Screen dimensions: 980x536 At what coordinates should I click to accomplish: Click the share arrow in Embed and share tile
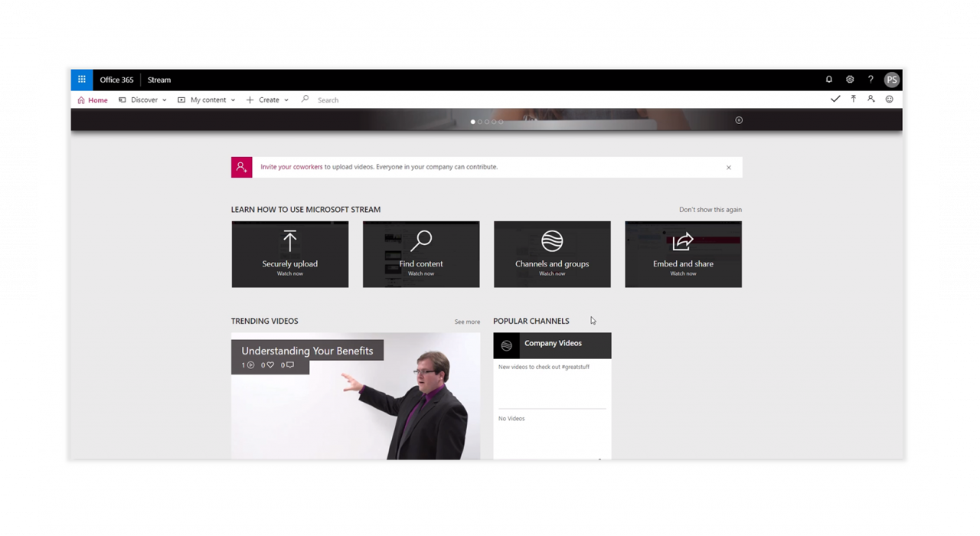(683, 242)
